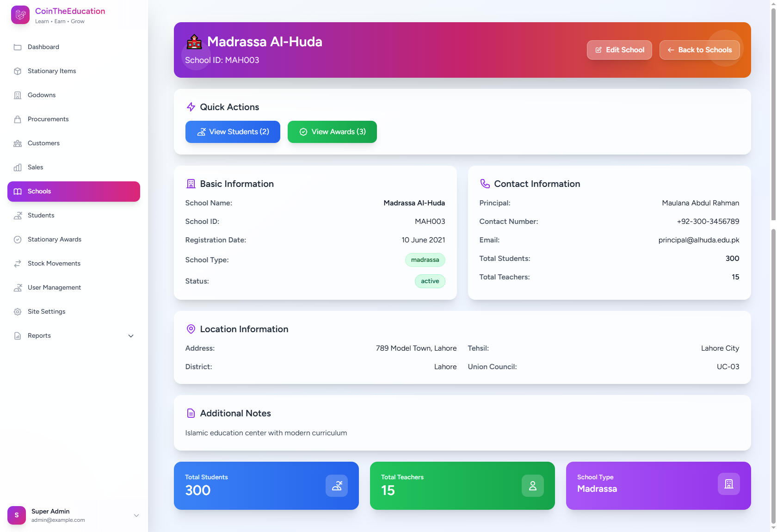Open View Students (2) quick action
The width and height of the screenshot is (777, 532).
[233, 132]
